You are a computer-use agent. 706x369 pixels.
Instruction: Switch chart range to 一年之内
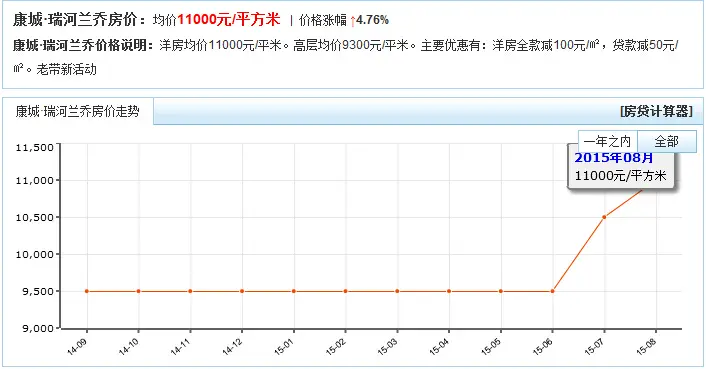click(x=607, y=142)
